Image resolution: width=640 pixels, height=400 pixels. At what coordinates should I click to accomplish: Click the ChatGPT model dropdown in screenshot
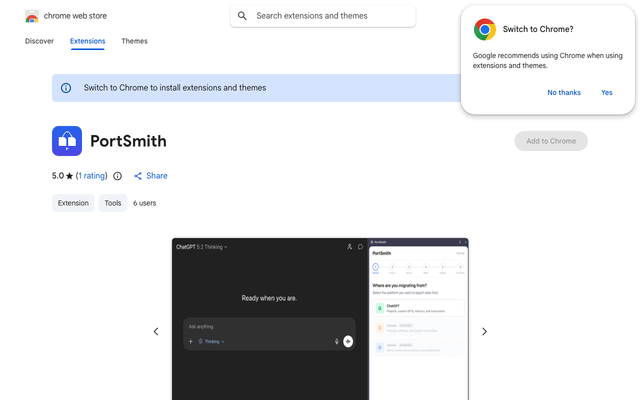point(202,247)
